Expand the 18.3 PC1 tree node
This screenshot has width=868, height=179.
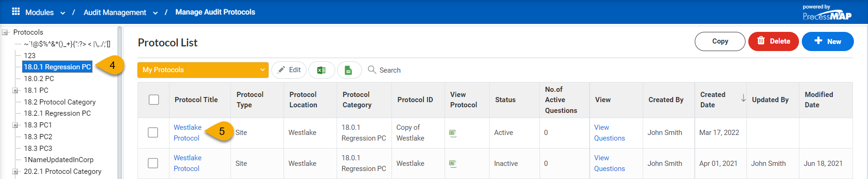click(15, 125)
